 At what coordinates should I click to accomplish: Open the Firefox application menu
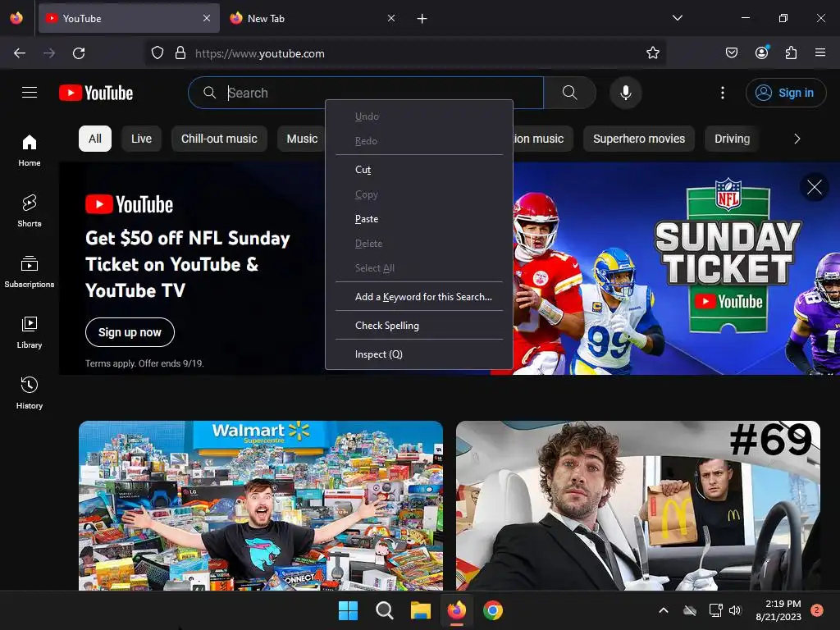(x=819, y=52)
